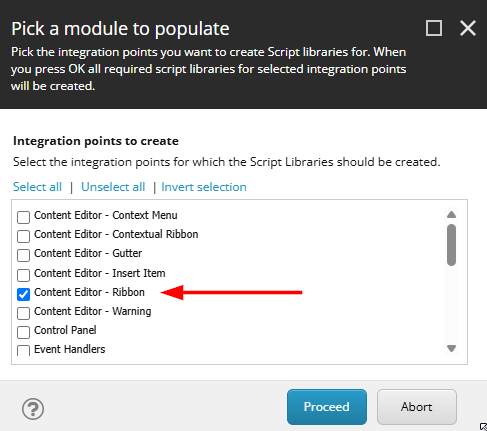
Task: Check Content Editor - Context Menu
Action: pos(23,217)
